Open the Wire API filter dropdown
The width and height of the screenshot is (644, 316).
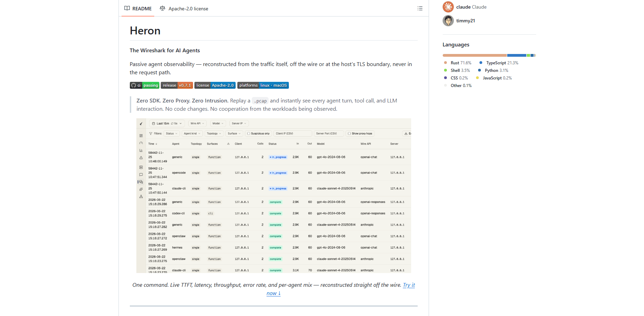tap(197, 123)
